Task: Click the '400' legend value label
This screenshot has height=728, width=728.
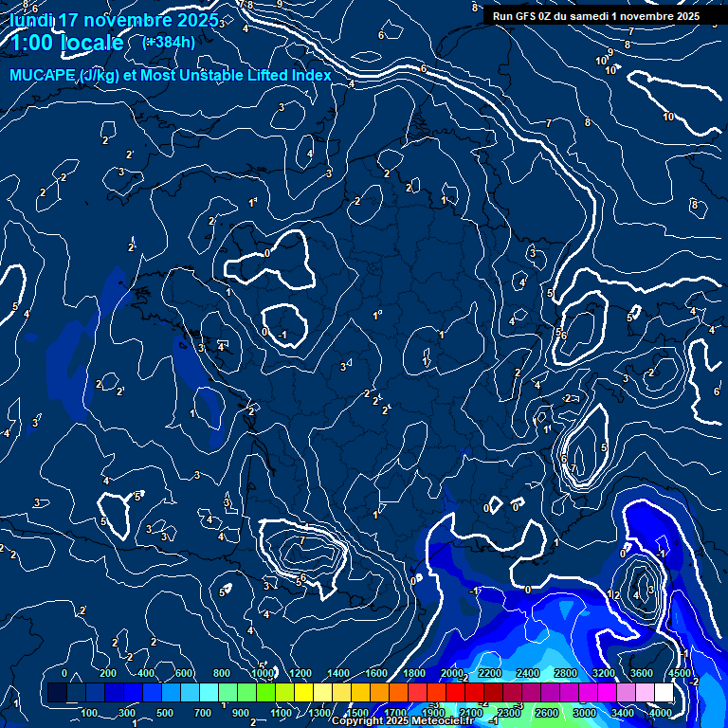Action: (x=146, y=673)
